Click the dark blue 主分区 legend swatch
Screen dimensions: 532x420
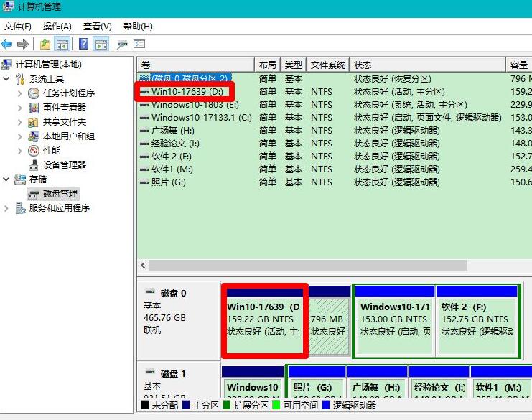pyautogui.click(x=185, y=405)
